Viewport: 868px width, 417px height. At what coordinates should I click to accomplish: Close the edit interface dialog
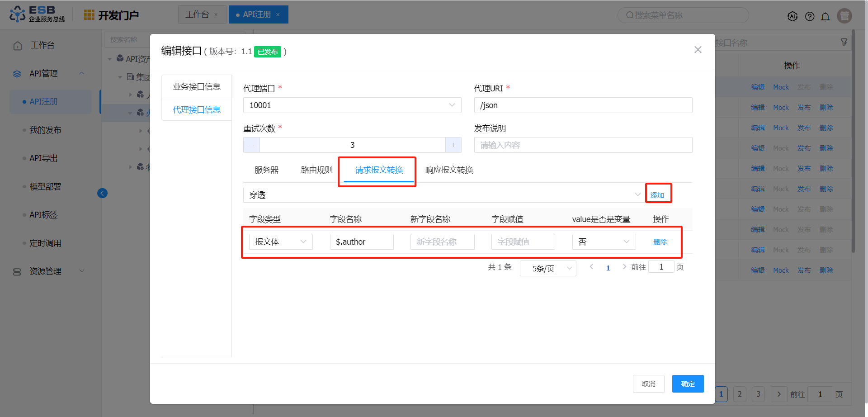pos(698,50)
